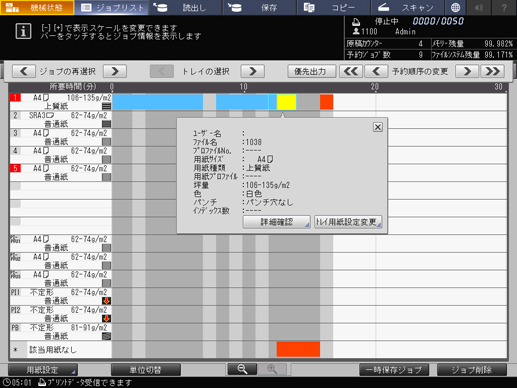Click PB tray paper level icon
Image resolution: width=517 pixels, height=388 pixels.
[106, 336]
